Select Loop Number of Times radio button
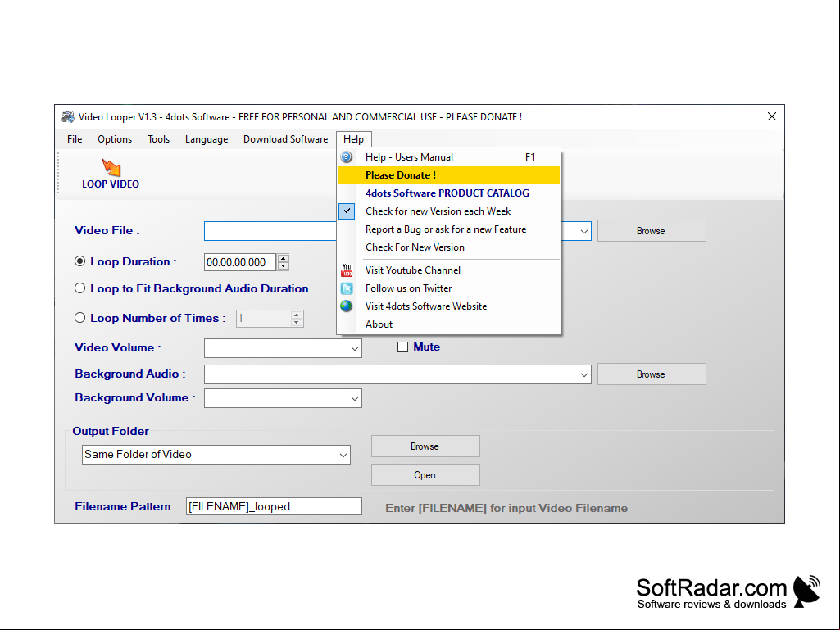Image resolution: width=840 pixels, height=630 pixels. pos(79,318)
